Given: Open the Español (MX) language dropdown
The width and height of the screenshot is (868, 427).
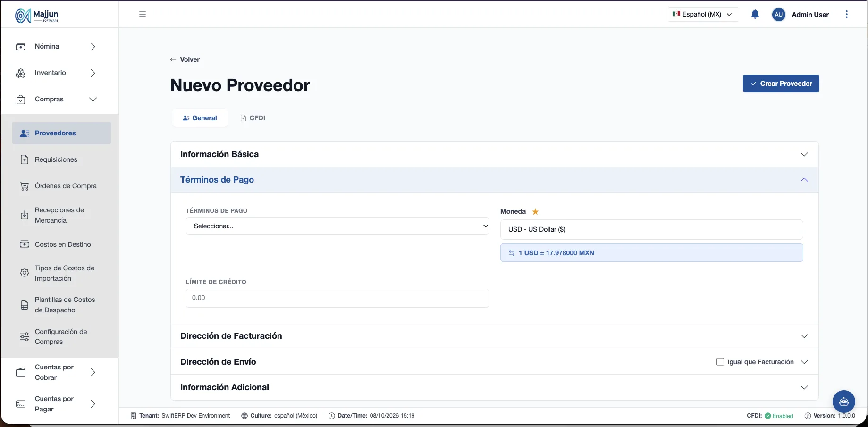Looking at the screenshot, I should tap(703, 14).
